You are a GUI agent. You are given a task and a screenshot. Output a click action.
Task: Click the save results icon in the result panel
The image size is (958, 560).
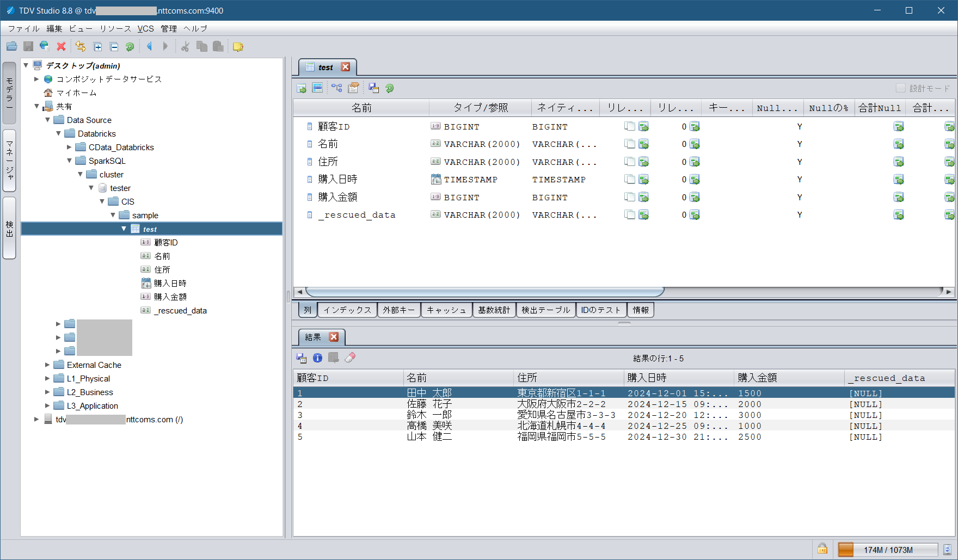(302, 358)
